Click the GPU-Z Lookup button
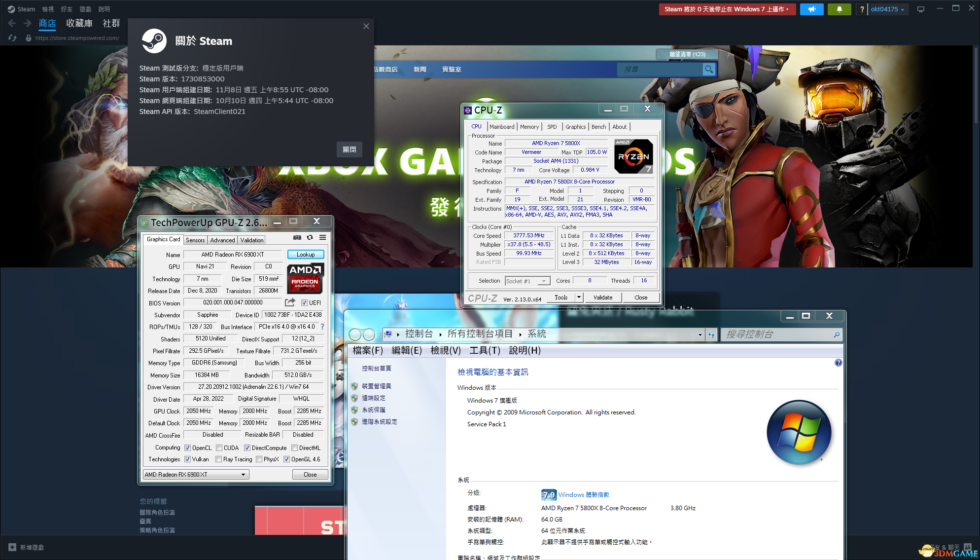 (306, 255)
